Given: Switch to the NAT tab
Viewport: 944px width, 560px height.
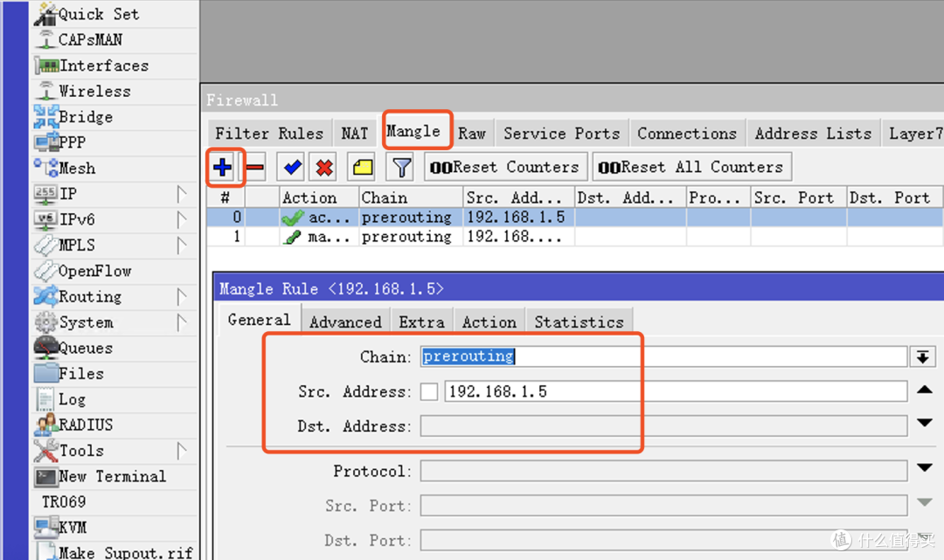Looking at the screenshot, I should point(355,133).
